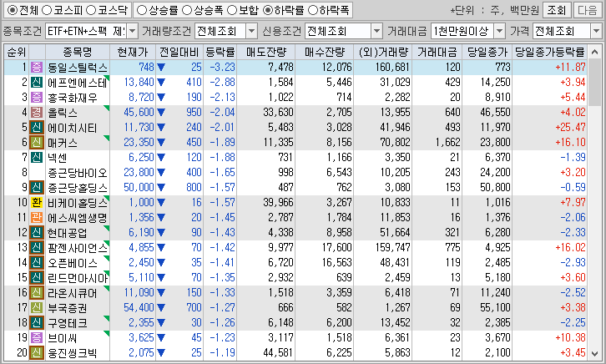Sort by 거래대금 column header

click(x=437, y=52)
